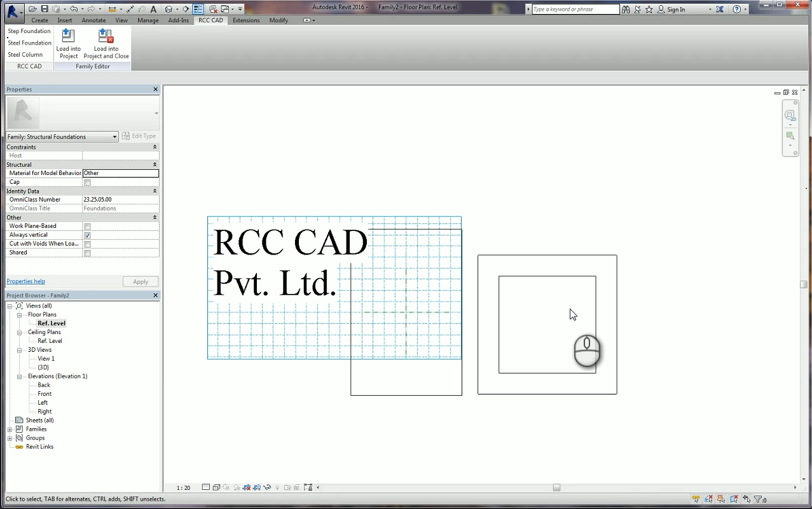Open the Family category dropdown in Properties
Viewport: 812px width, 509px height.
(x=115, y=136)
